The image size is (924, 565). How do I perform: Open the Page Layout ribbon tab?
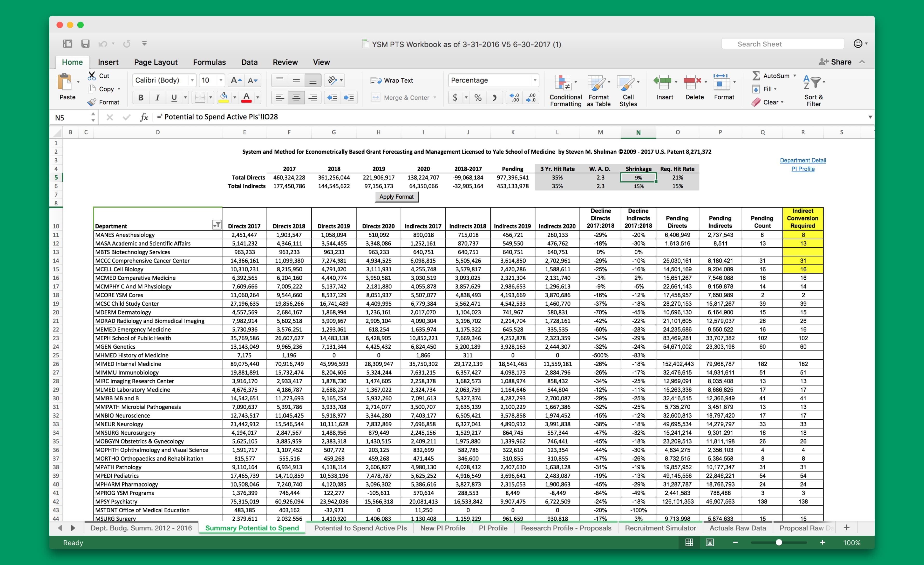tap(156, 62)
